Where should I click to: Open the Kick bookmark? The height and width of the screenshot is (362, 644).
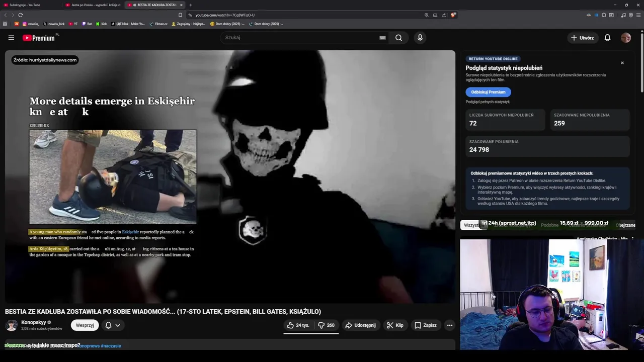[x=101, y=24]
